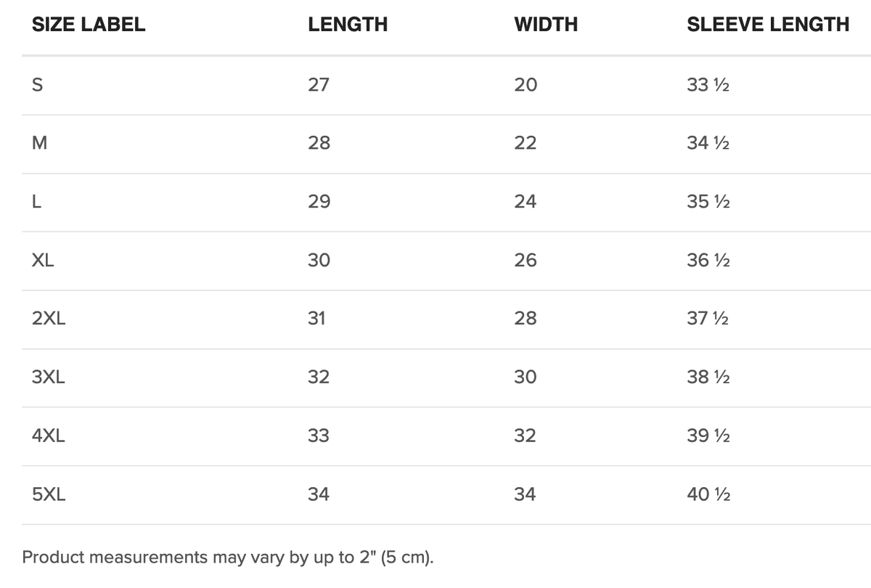Click the SIZE LABEL column header
The image size is (871, 588).
click(x=89, y=24)
